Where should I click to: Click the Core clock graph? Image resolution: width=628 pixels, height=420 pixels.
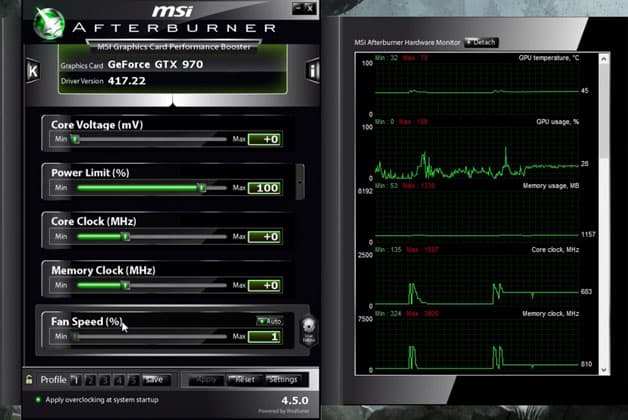point(477,281)
